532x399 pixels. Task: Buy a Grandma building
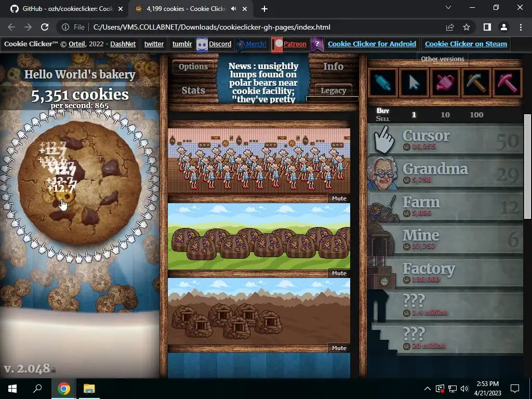pyautogui.click(x=445, y=173)
